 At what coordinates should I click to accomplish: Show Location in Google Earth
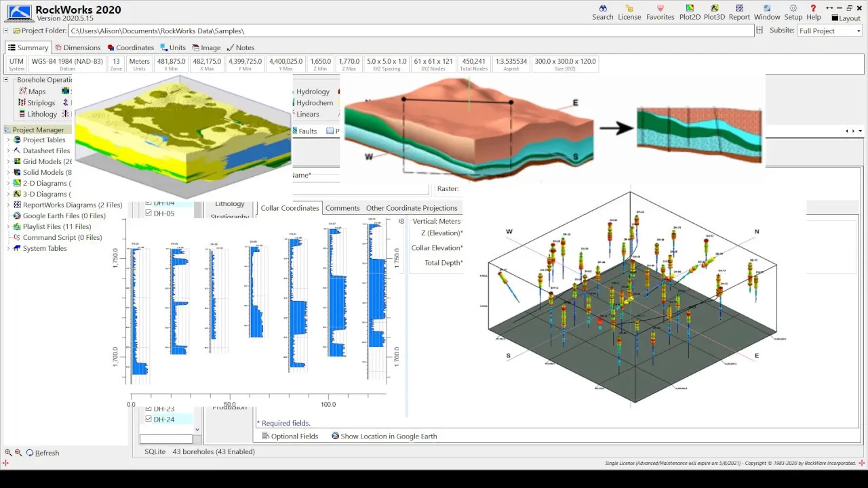point(384,436)
